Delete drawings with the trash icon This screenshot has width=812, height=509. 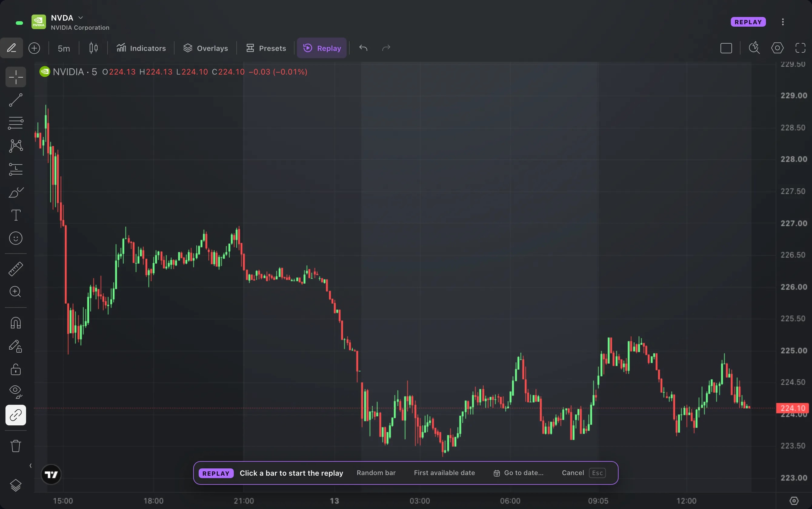click(15, 446)
